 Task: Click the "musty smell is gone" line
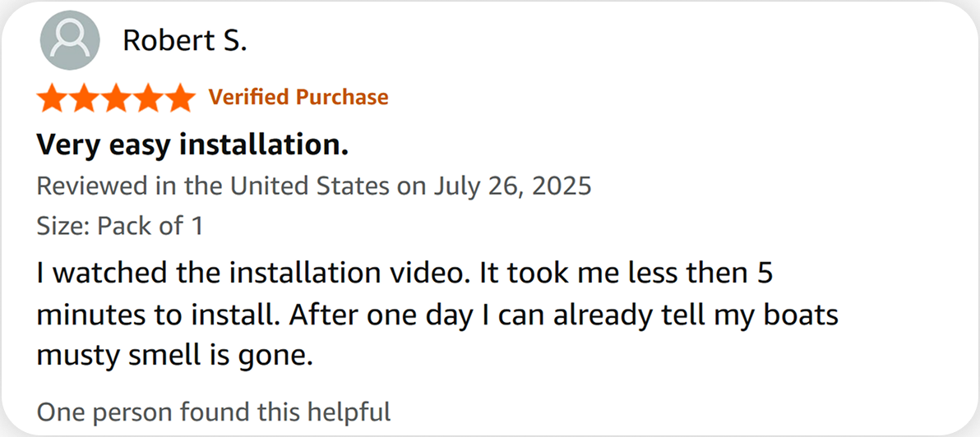[174, 357]
